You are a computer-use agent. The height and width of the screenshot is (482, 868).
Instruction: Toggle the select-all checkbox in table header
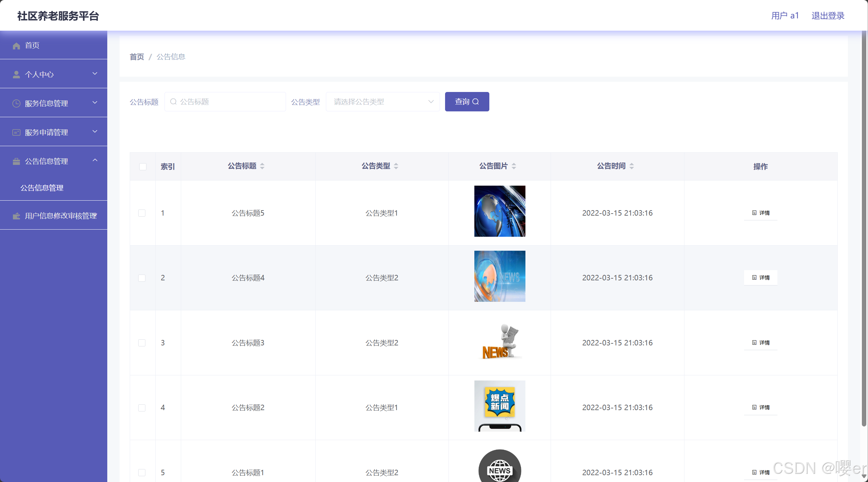143,167
